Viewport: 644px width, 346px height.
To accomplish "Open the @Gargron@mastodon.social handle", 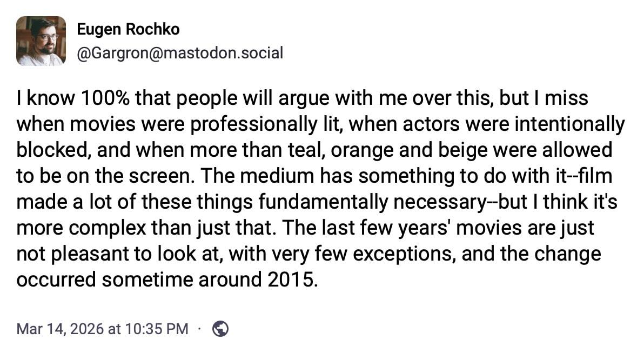I will point(180,53).
